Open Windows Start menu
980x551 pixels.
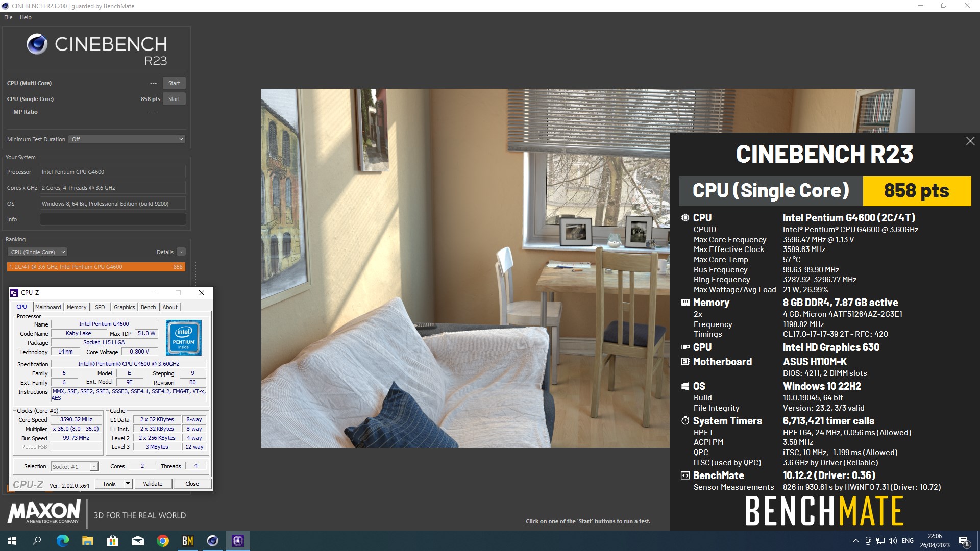pos(12,541)
